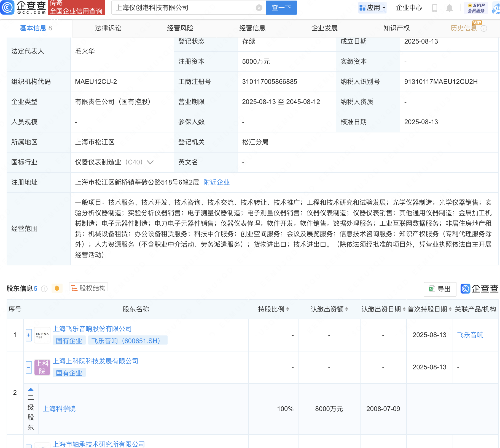The height and width of the screenshot is (448, 500).
Task: Click 松江分局 registration authority value
Action: pos(255,142)
